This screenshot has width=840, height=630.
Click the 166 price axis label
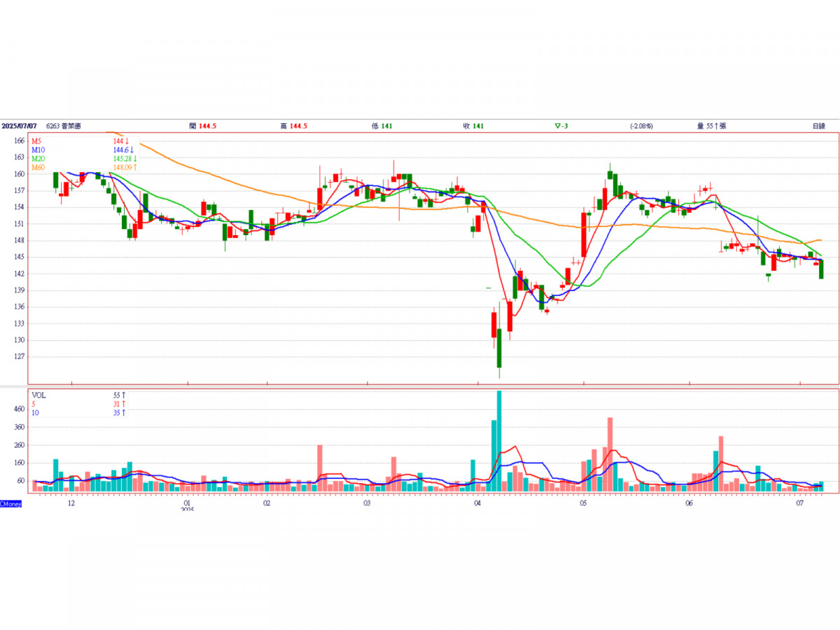[x=19, y=141]
